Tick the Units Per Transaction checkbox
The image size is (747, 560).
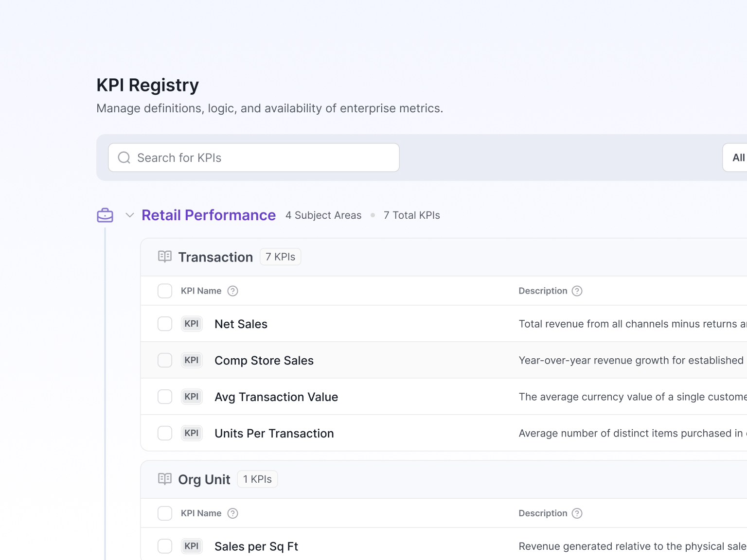click(165, 433)
